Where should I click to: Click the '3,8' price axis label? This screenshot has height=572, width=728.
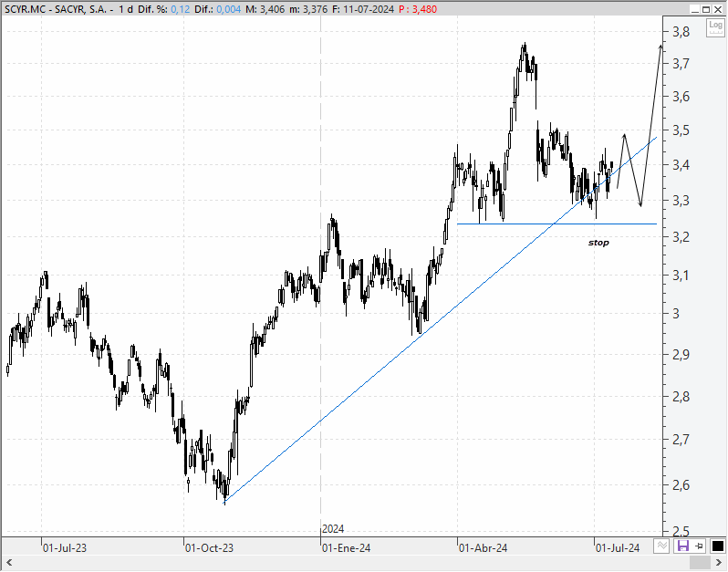tap(681, 32)
